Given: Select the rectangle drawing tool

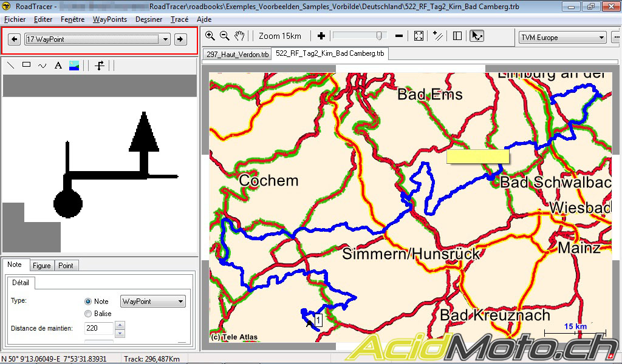Looking at the screenshot, I should coord(26,65).
